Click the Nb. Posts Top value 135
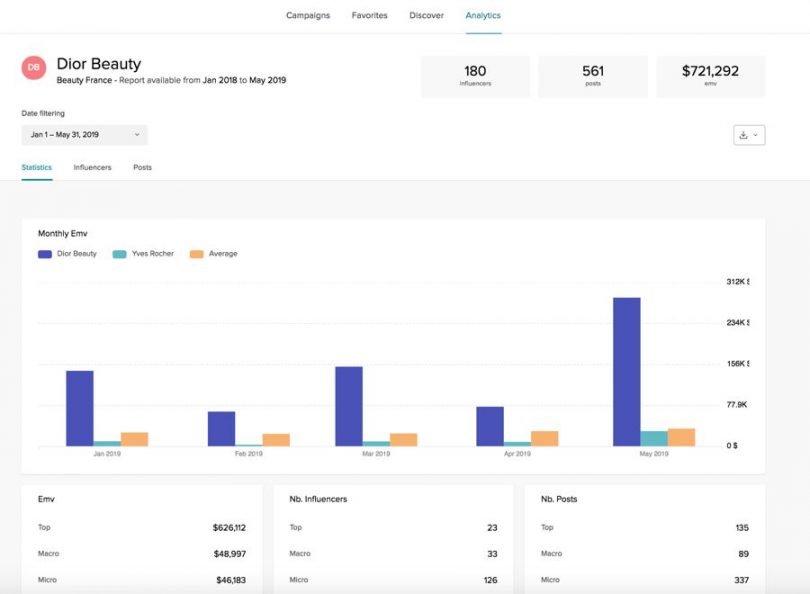Screen dimensions: 810x594 tap(742, 527)
